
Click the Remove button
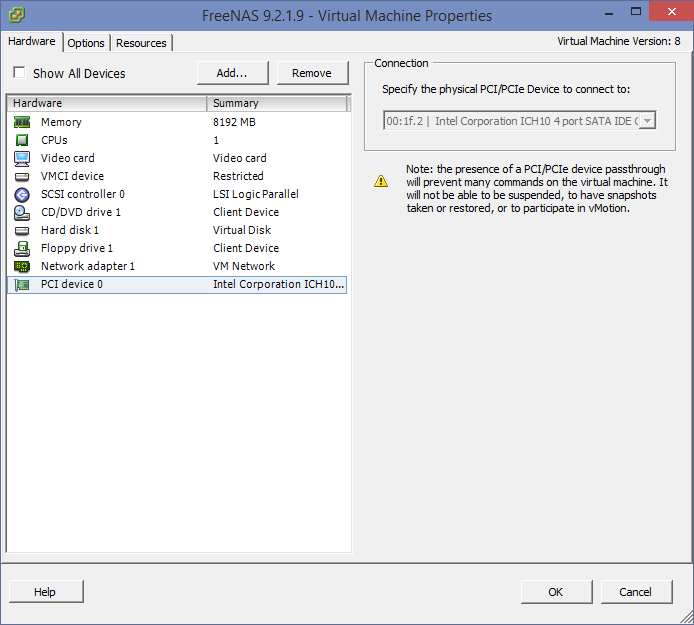pos(312,73)
